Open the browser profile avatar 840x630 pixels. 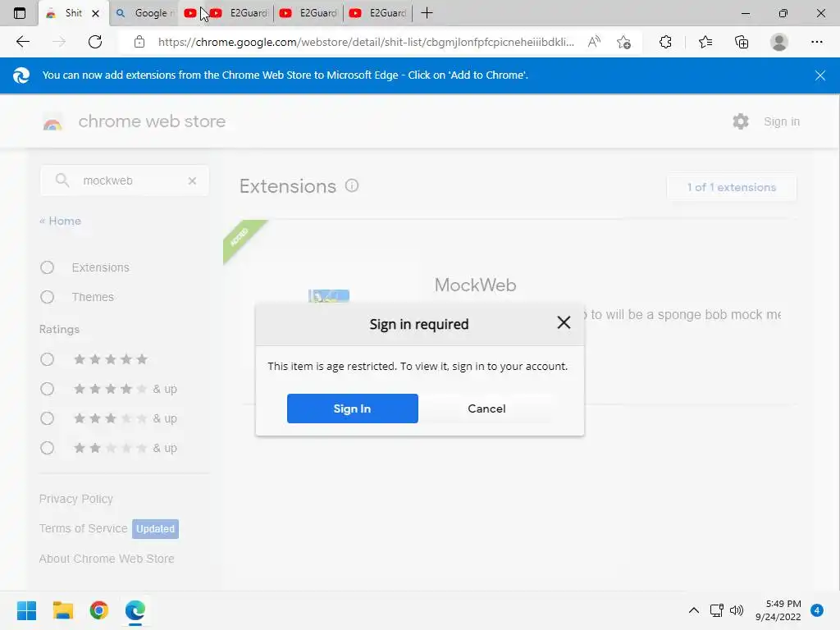[x=779, y=42]
